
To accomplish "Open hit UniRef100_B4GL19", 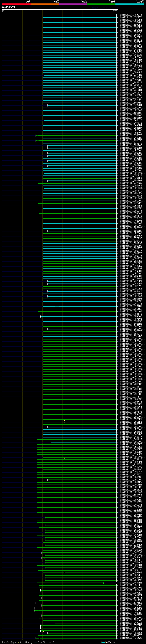I will pyautogui.click(x=131, y=120).
